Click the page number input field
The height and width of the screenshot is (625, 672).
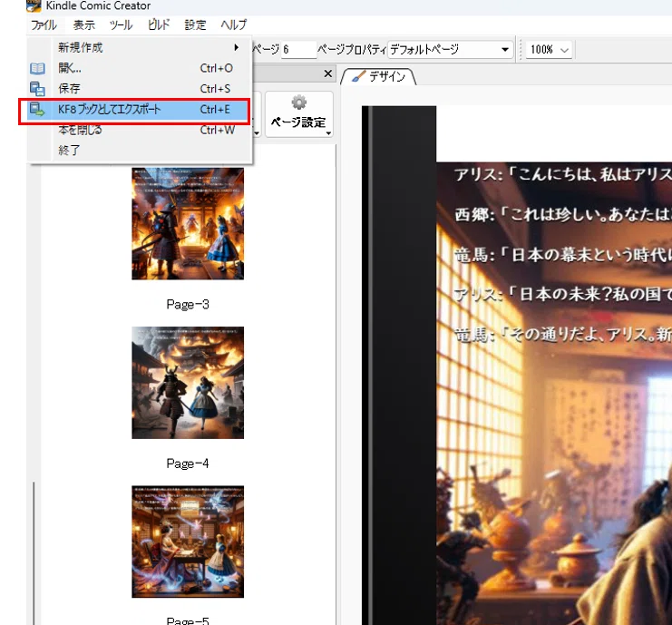tap(298, 49)
